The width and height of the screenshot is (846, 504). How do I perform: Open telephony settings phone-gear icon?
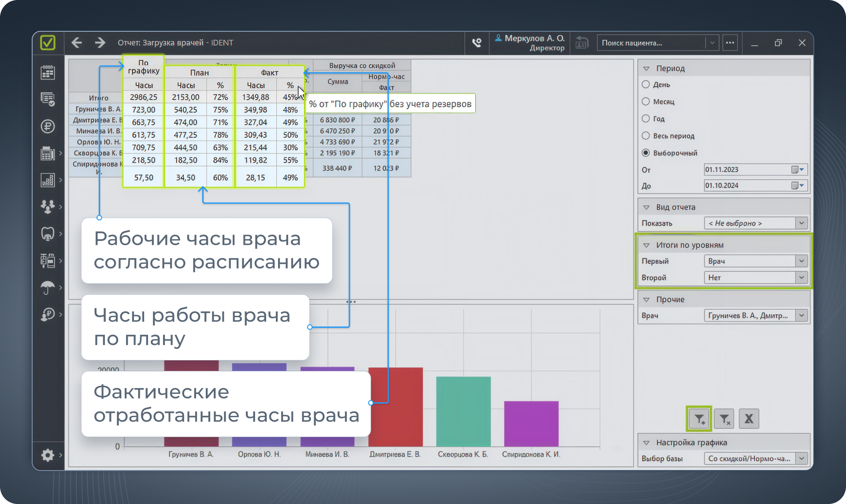tap(477, 43)
